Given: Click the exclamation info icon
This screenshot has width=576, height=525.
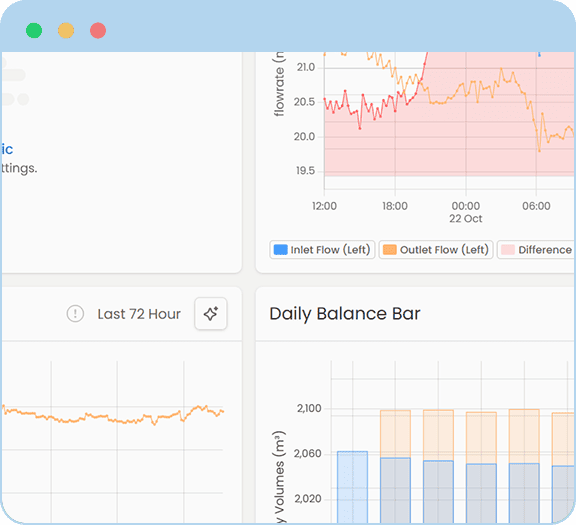Looking at the screenshot, I should click(x=75, y=314).
